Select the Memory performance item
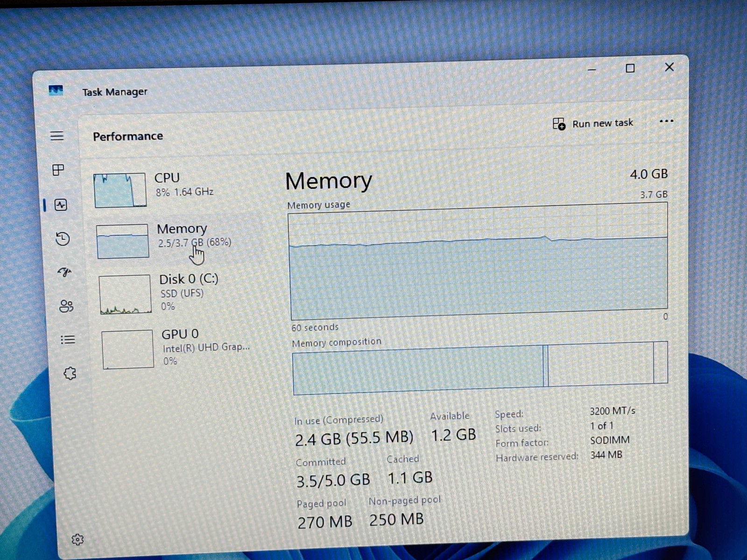 click(177, 240)
